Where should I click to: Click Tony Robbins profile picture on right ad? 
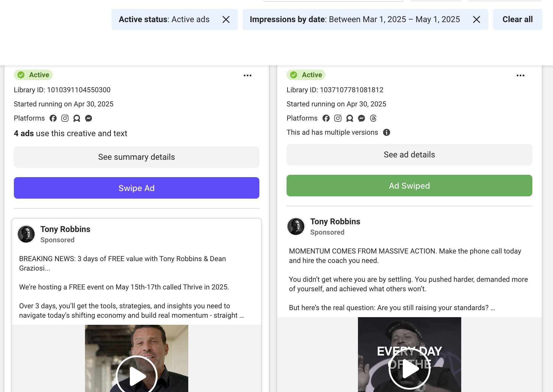[x=296, y=226]
